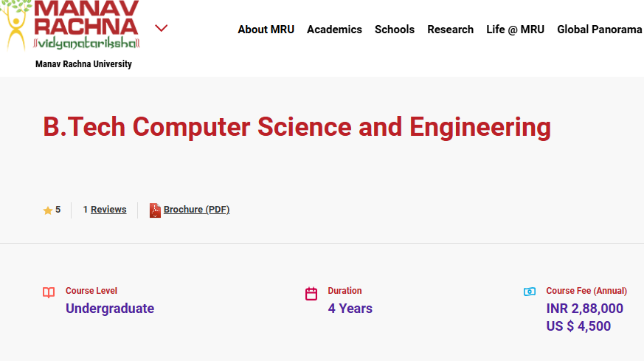Click the gold star rating icon

click(48, 210)
